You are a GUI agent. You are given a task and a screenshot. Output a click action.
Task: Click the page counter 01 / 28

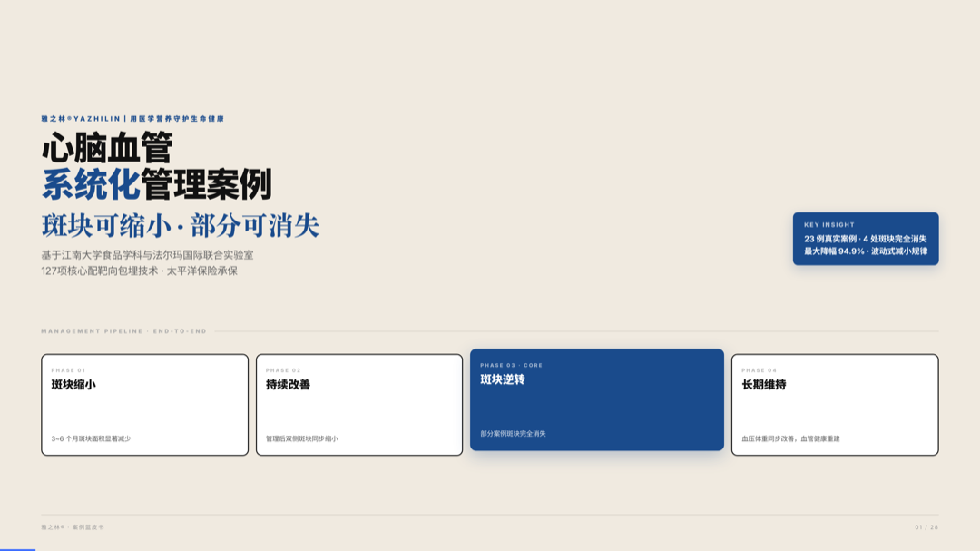tap(926, 527)
